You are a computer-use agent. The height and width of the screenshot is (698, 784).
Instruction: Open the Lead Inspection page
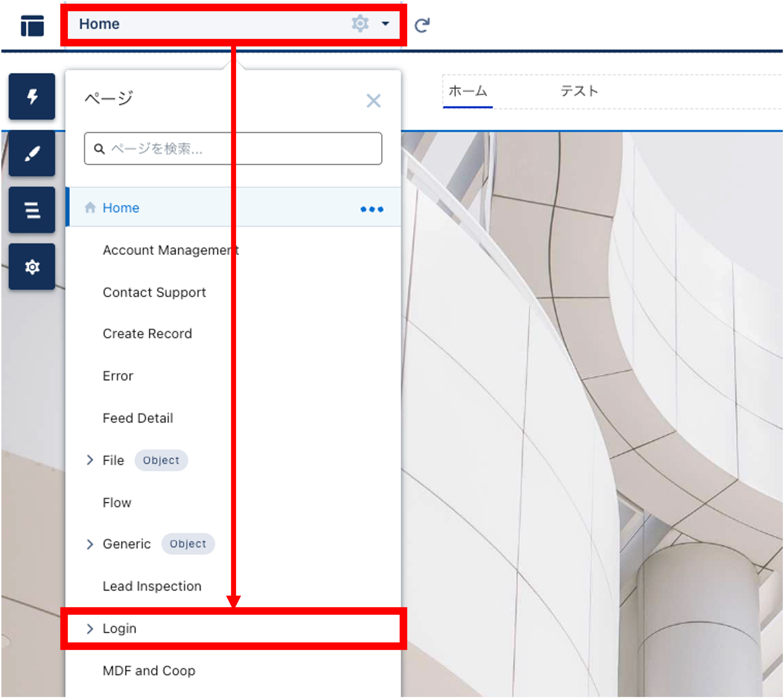[x=152, y=586]
